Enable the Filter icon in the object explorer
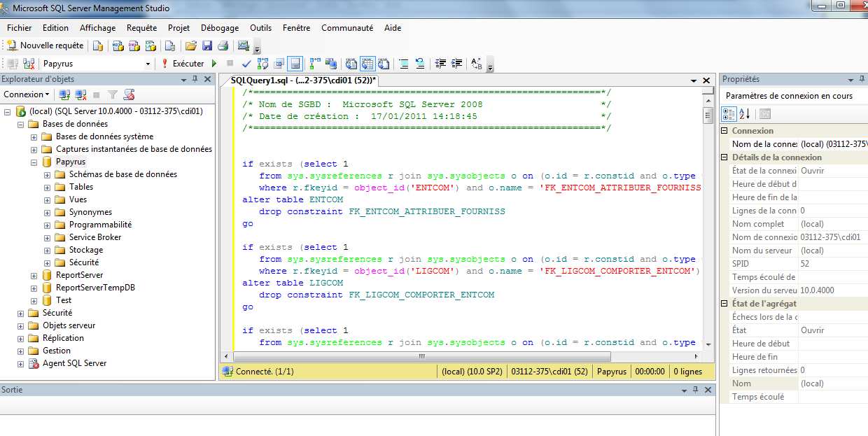The width and height of the screenshot is (868, 436). [x=112, y=94]
